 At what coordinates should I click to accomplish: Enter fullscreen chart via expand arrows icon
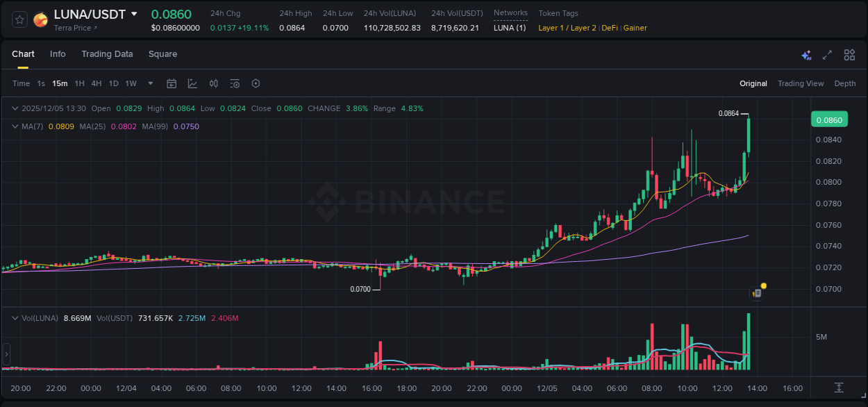[x=827, y=54]
